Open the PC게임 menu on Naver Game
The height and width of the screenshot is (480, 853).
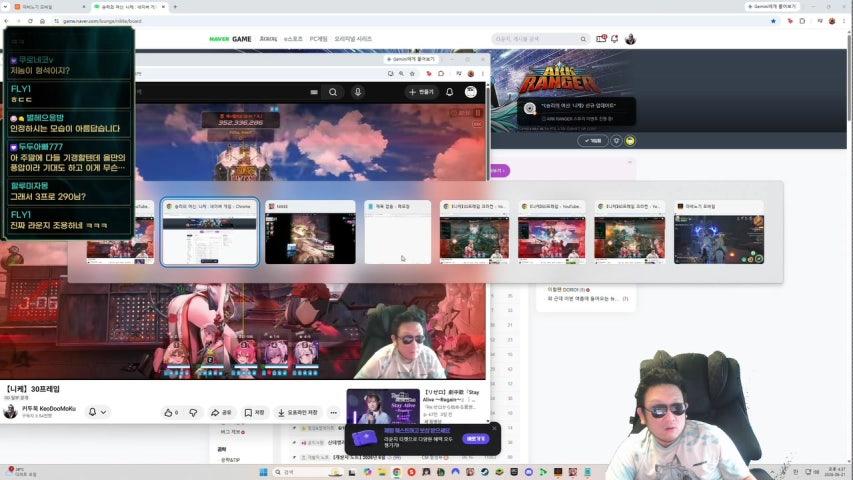tap(318, 39)
